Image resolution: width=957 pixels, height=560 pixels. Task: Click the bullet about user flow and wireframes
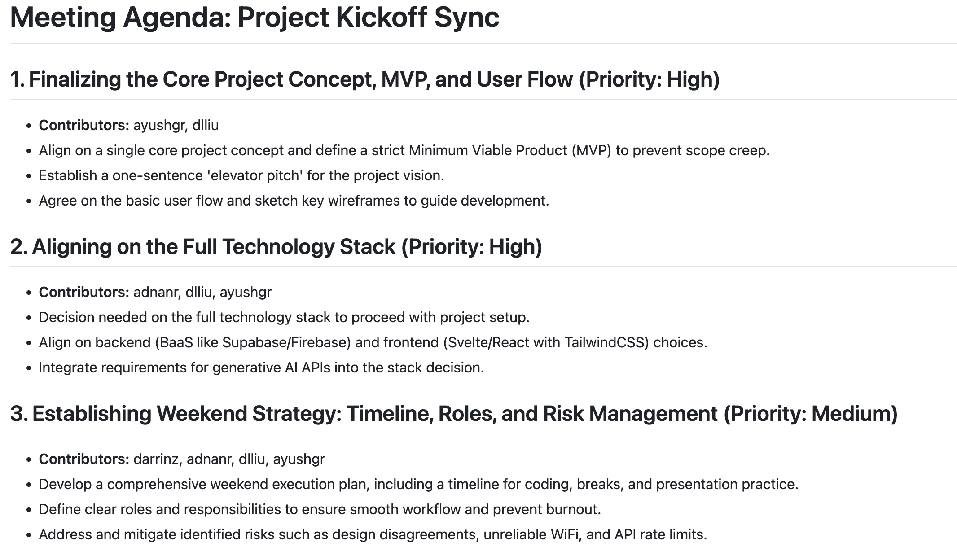click(294, 201)
